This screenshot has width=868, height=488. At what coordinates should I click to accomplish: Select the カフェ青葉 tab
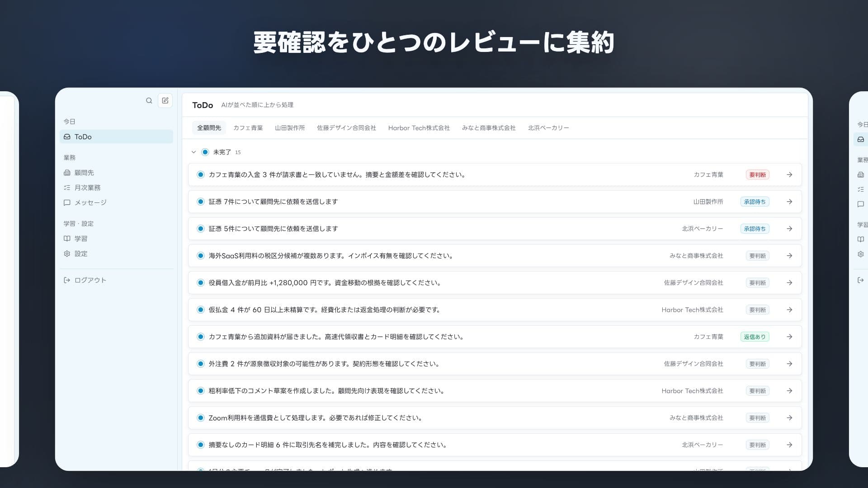(x=248, y=128)
